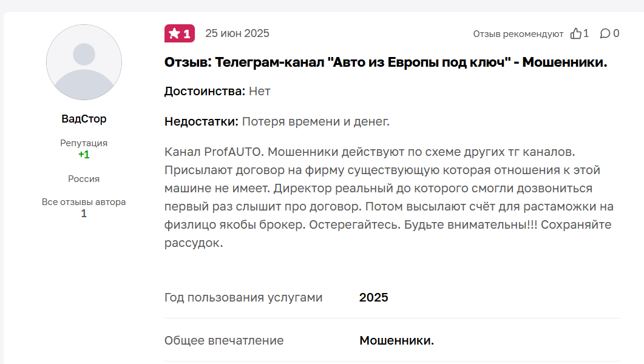Click the Россия location label

tap(84, 179)
